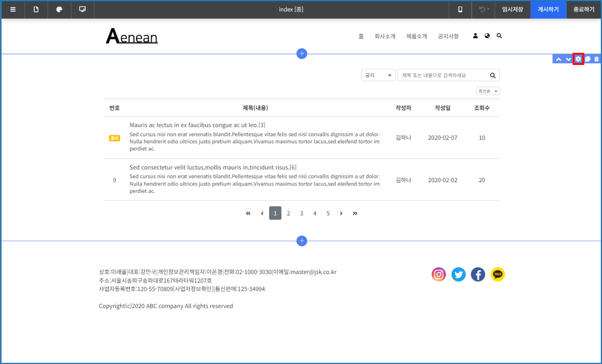Duplicate the block with copy icon
This screenshot has height=364, width=602.
tap(587, 59)
